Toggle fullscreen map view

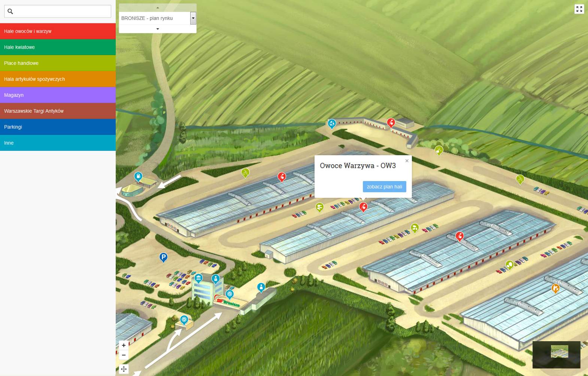(x=579, y=9)
